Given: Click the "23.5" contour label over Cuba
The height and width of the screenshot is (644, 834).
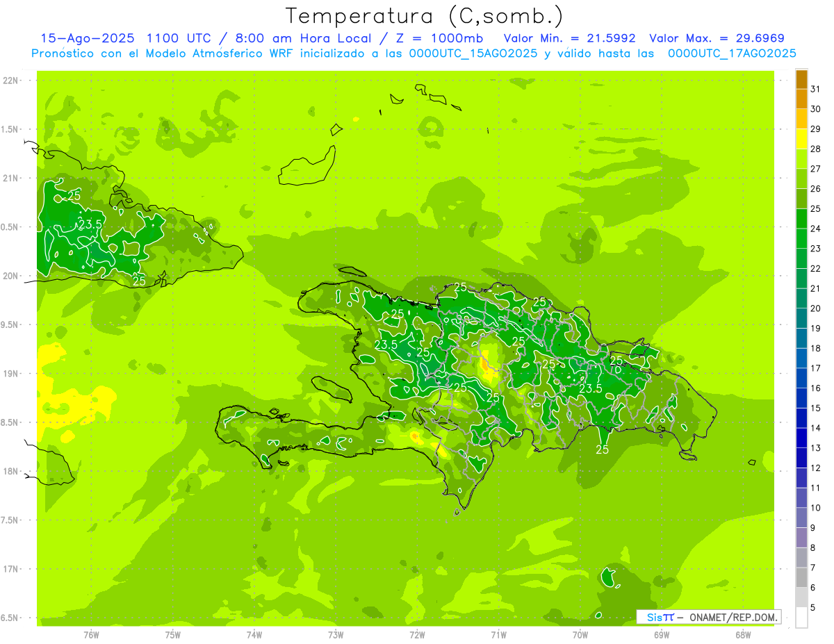Looking at the screenshot, I should pyautogui.click(x=90, y=224).
